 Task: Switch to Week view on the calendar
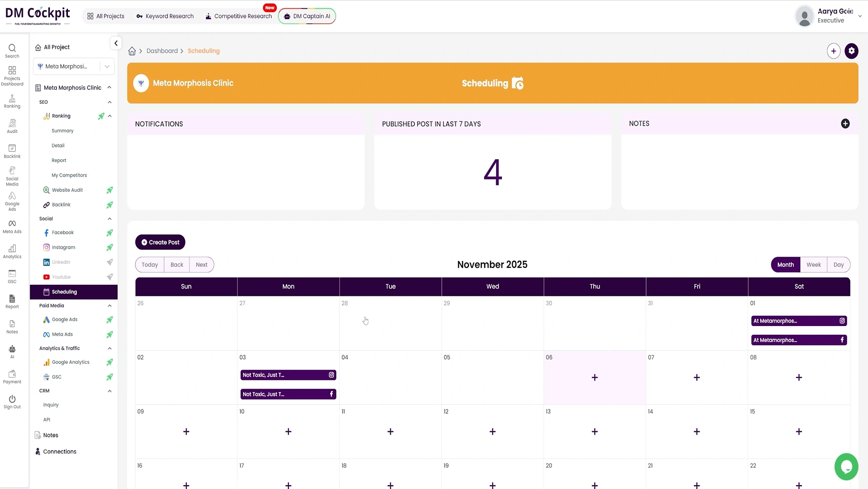pos(814,264)
